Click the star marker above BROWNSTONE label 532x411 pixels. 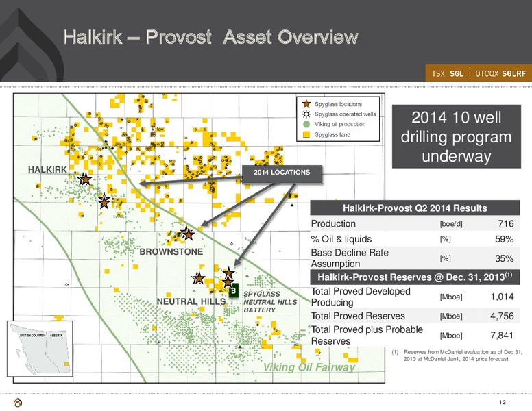point(187,234)
